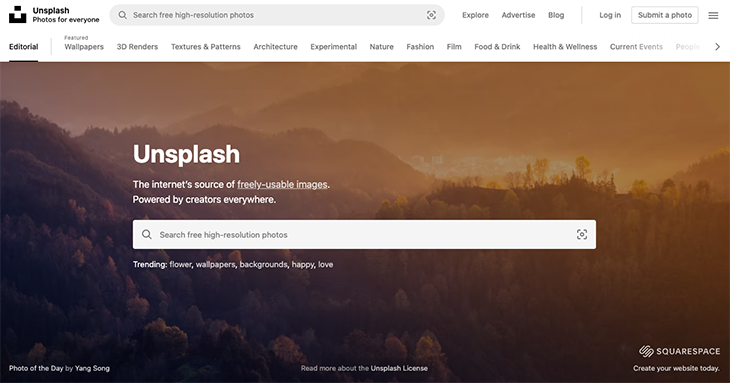Click Create your website today
The image size is (730, 383).
tap(676, 368)
